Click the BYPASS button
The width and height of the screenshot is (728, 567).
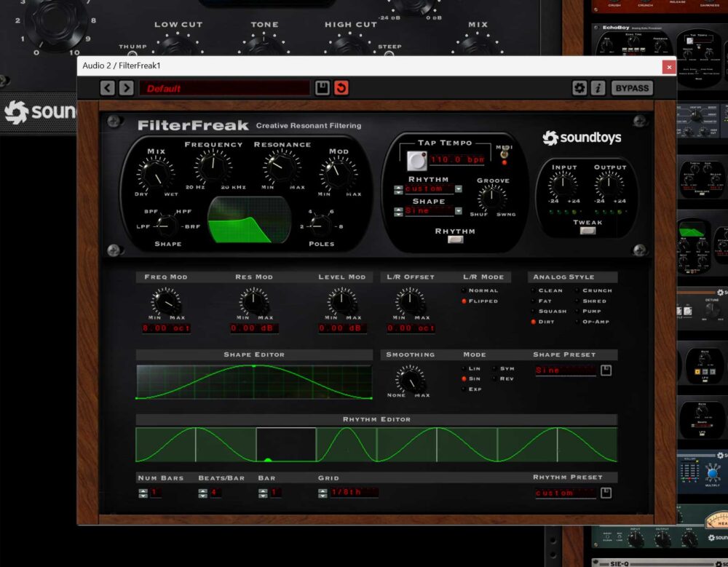coord(632,88)
